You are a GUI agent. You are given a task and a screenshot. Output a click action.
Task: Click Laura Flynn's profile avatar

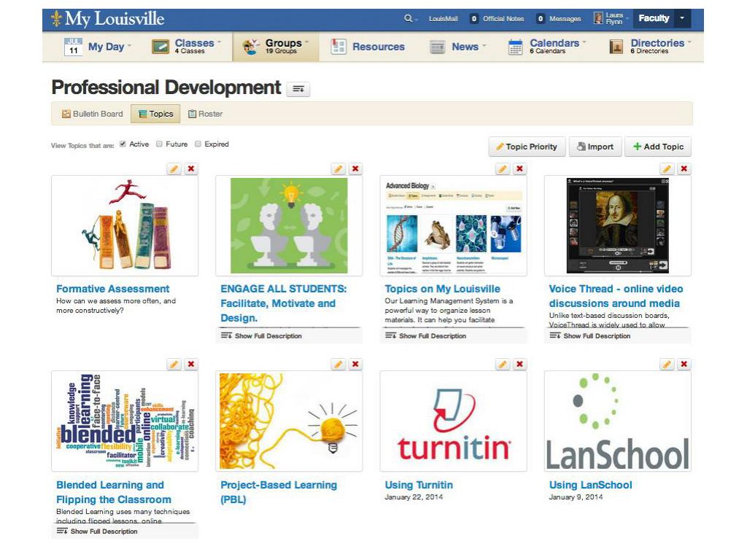tap(598, 18)
